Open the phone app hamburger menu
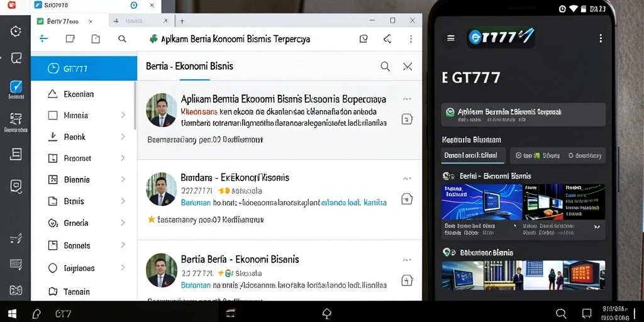 tap(450, 38)
